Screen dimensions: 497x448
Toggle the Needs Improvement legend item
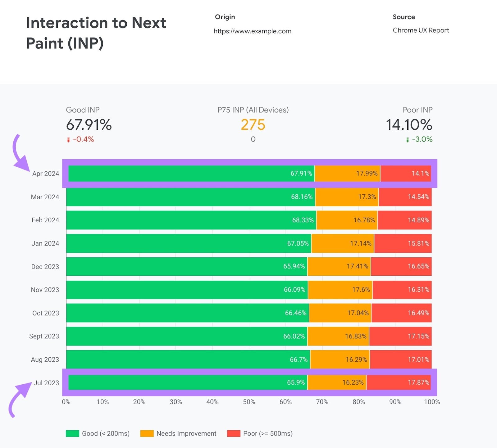tap(186, 433)
